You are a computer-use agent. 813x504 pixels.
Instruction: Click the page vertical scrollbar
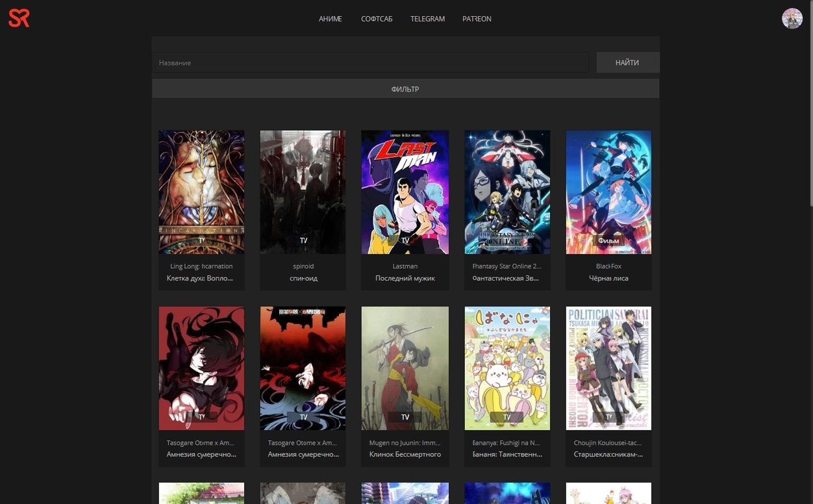tap(810, 104)
